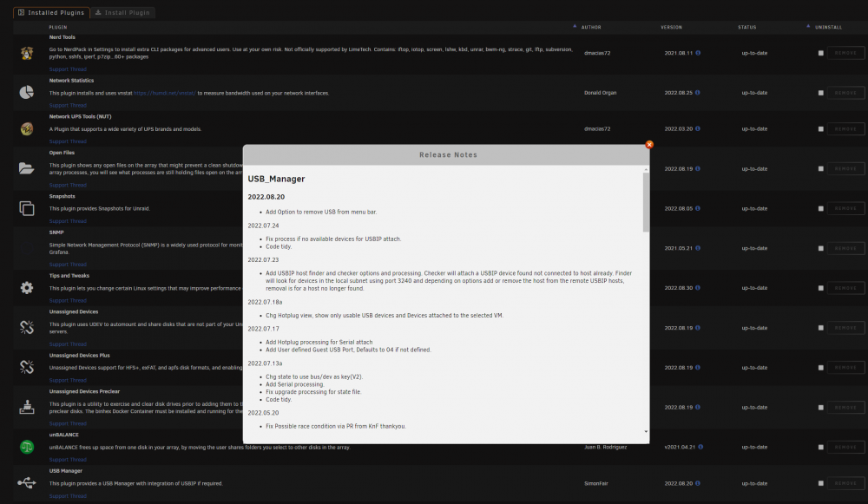Open Support Thread link for unBALANCE
The height and width of the screenshot is (504, 868).
pos(68,459)
